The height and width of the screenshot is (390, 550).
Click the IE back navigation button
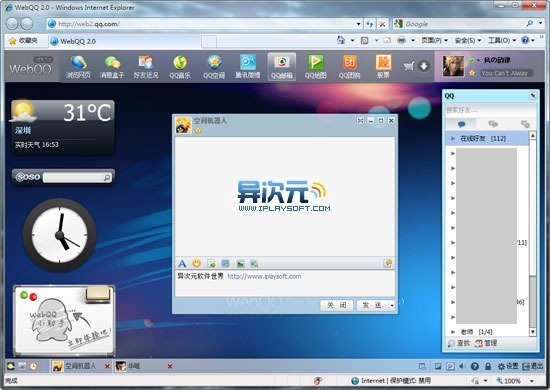click(12, 24)
